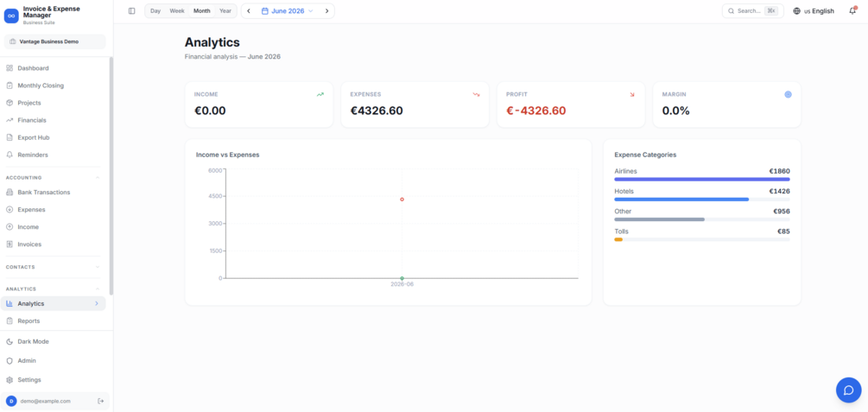Click the Income vs Expenses chart title

[x=227, y=155]
